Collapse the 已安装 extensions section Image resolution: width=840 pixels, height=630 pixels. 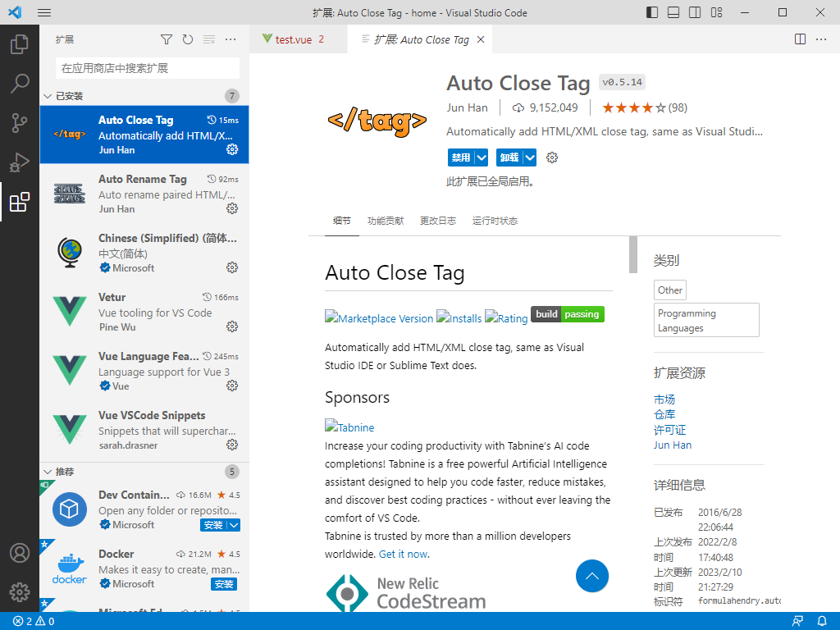point(48,96)
